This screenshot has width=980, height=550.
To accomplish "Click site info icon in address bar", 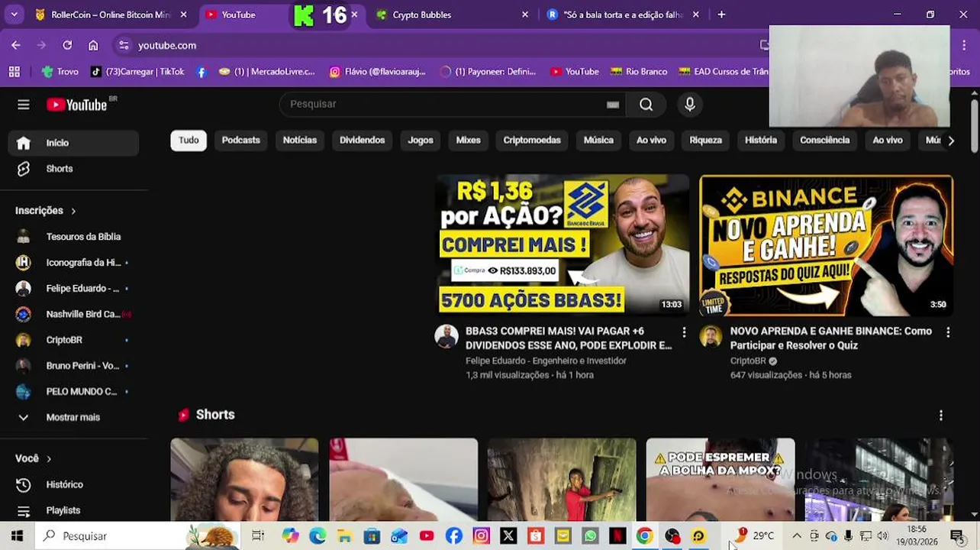I will [124, 45].
